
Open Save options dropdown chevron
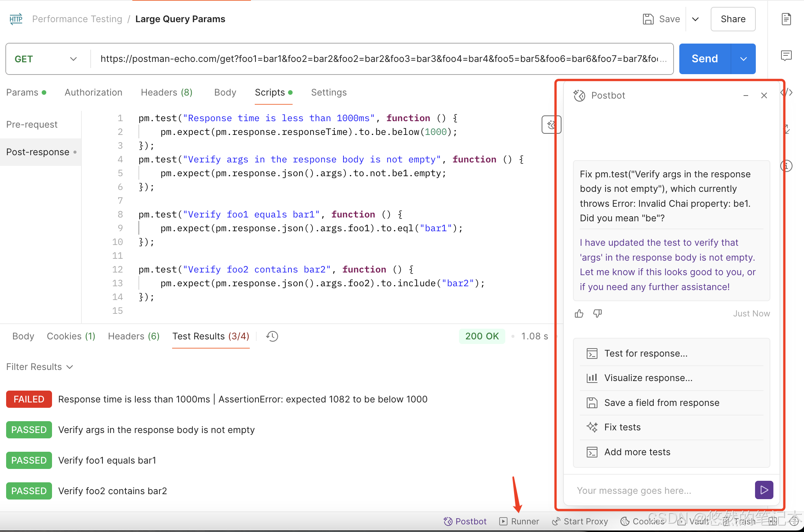click(695, 19)
